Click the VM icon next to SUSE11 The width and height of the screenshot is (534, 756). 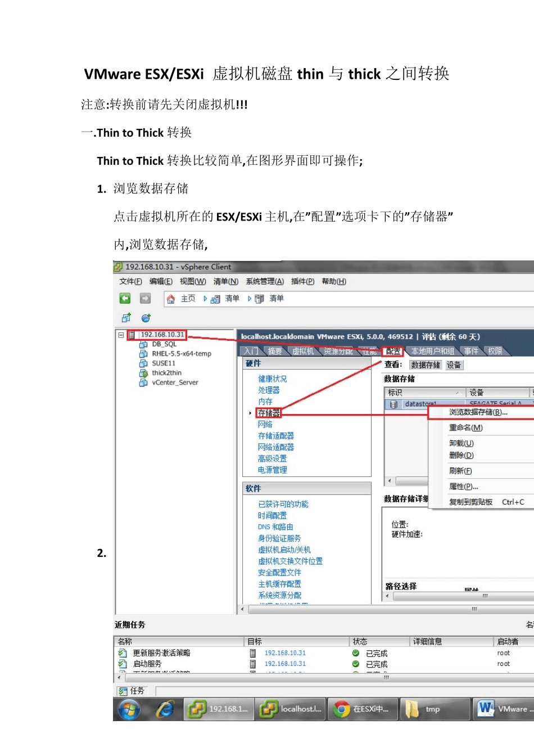click(x=143, y=363)
